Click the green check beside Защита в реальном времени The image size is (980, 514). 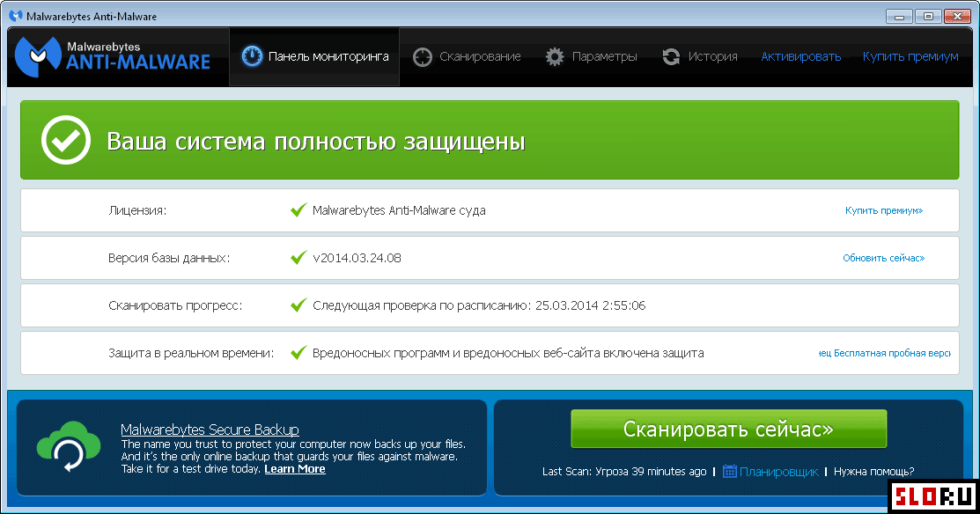[298, 352]
